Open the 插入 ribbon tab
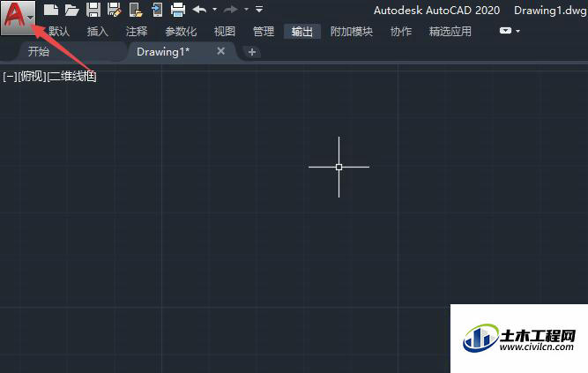This screenshot has height=373, width=588. click(98, 32)
